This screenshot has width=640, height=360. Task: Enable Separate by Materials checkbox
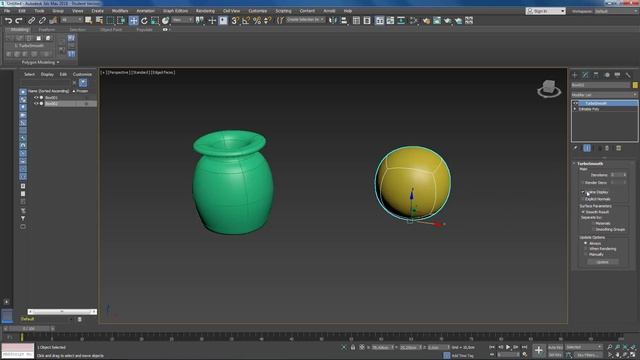[x=593, y=223]
